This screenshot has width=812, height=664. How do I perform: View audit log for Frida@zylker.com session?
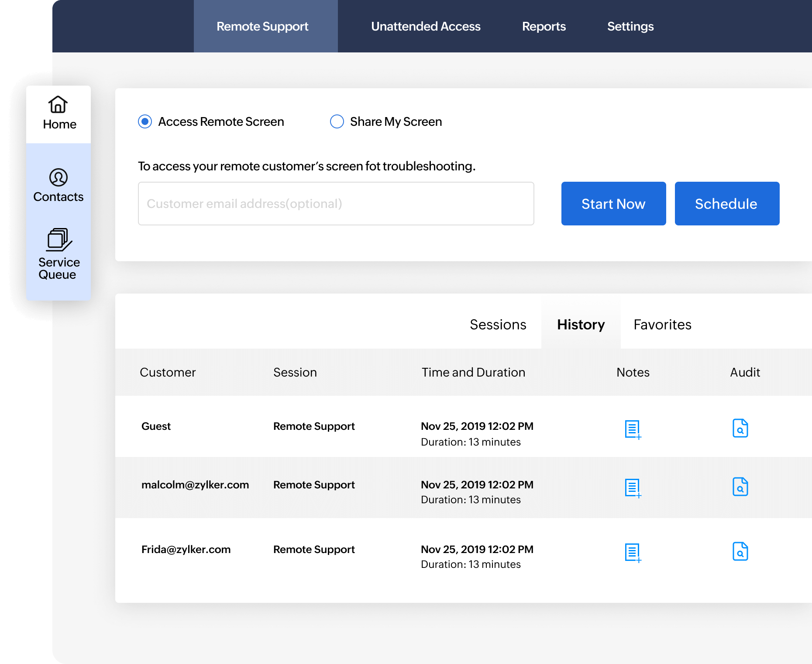click(740, 551)
